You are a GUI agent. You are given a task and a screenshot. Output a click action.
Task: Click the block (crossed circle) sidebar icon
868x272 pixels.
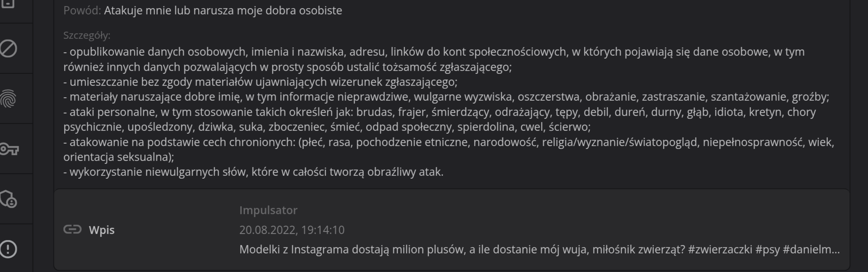click(x=9, y=49)
